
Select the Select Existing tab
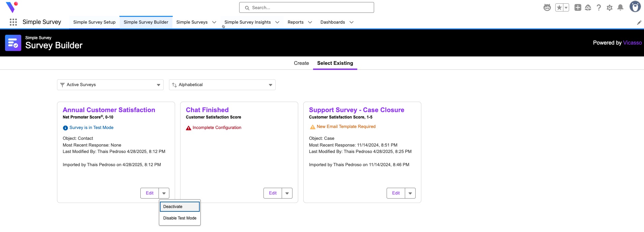pyautogui.click(x=335, y=63)
